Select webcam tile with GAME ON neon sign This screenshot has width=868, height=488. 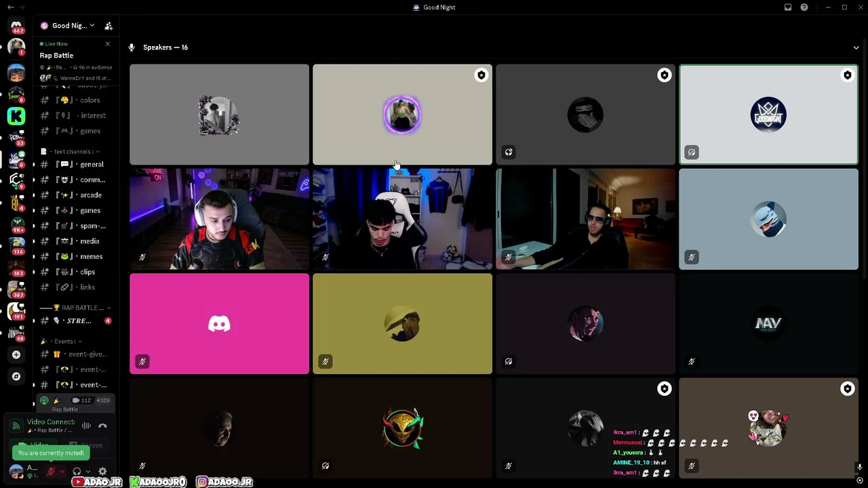point(219,219)
